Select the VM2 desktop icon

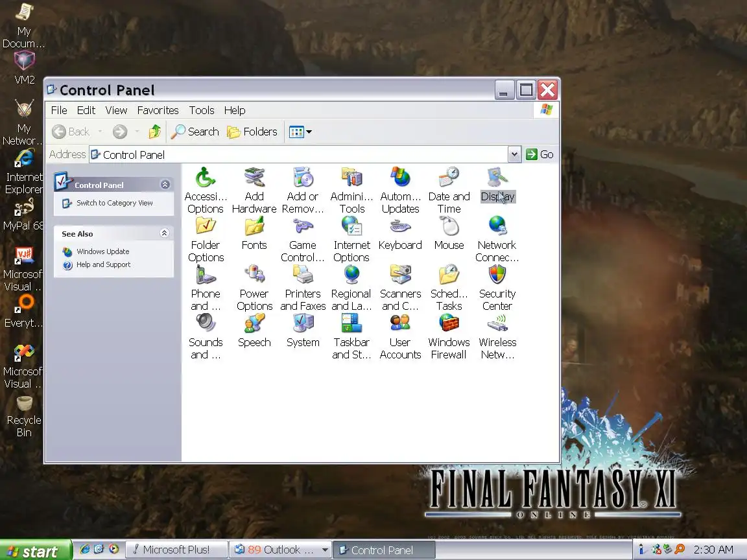[x=24, y=67]
